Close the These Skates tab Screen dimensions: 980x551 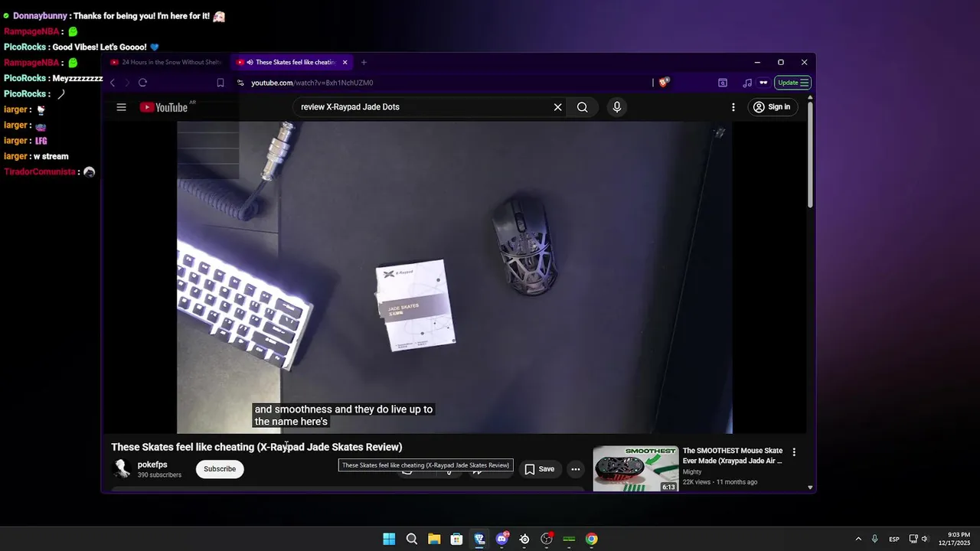pyautogui.click(x=345, y=62)
